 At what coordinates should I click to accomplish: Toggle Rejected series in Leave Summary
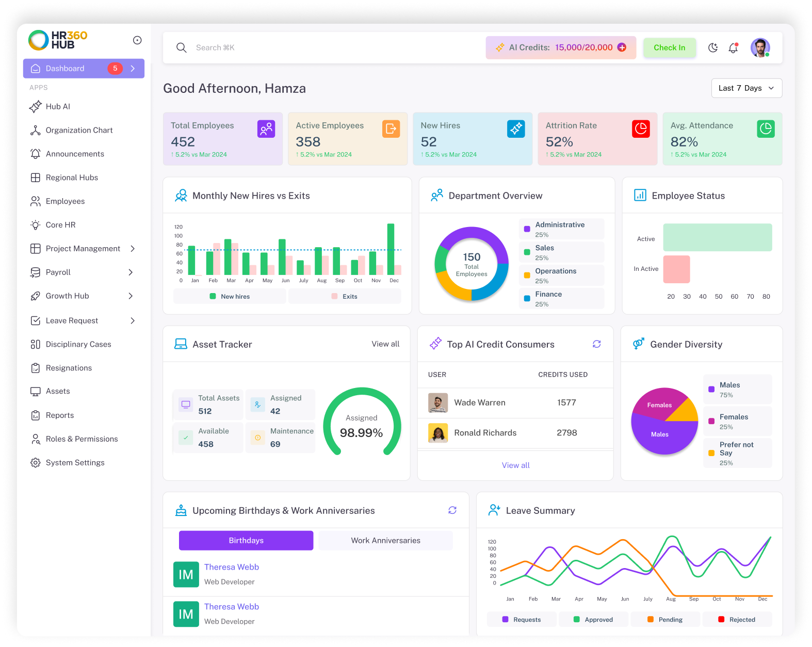(x=737, y=620)
